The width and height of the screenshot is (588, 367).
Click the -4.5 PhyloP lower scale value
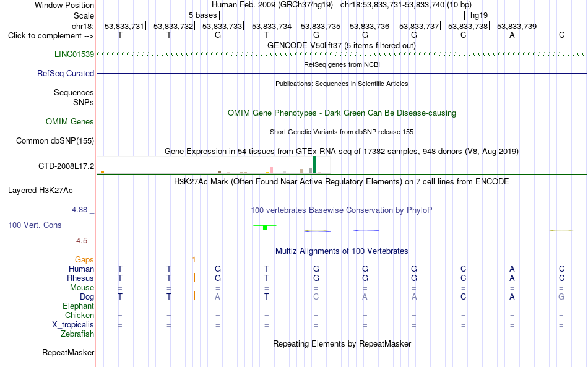tap(80, 241)
